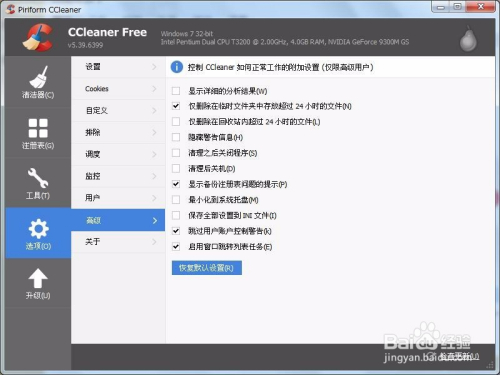Expand the 排除 chevron arrow
500x375 pixels.
154,132
